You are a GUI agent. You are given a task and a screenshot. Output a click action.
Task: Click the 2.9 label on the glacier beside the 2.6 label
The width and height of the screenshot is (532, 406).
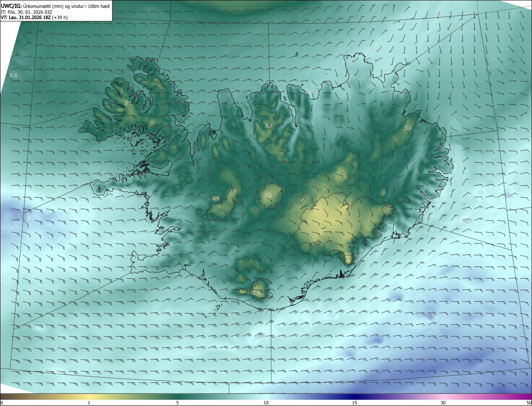216,198
